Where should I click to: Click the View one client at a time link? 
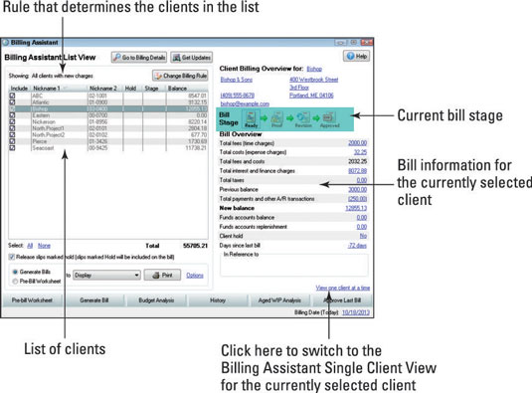click(x=343, y=288)
